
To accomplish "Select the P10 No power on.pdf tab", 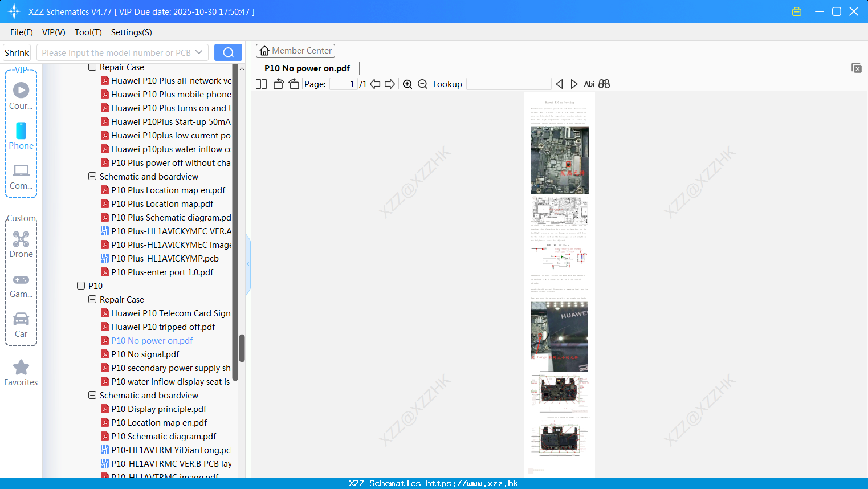I will [307, 68].
